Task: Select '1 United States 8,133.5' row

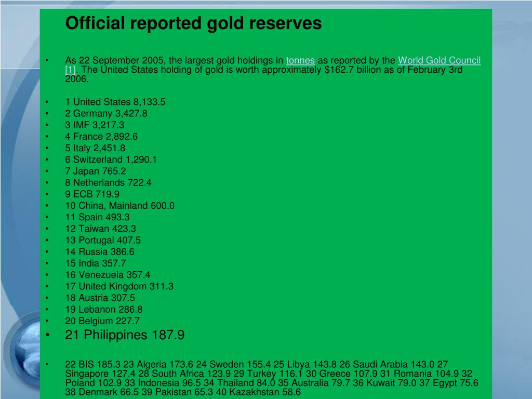Action: [115, 102]
